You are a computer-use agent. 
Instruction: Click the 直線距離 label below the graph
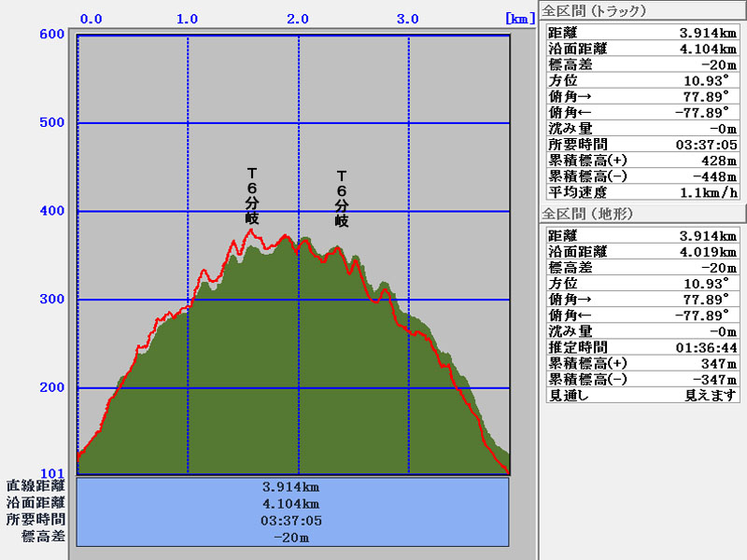35,486
